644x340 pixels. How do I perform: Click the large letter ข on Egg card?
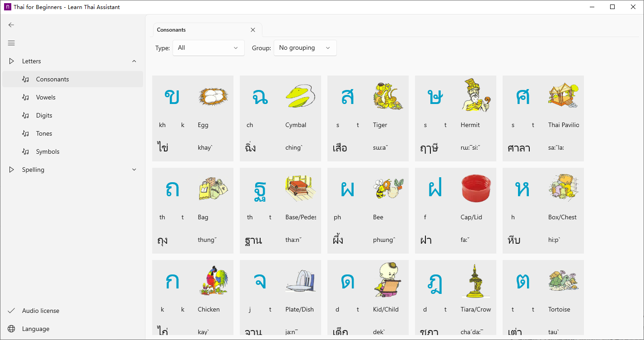click(x=172, y=96)
